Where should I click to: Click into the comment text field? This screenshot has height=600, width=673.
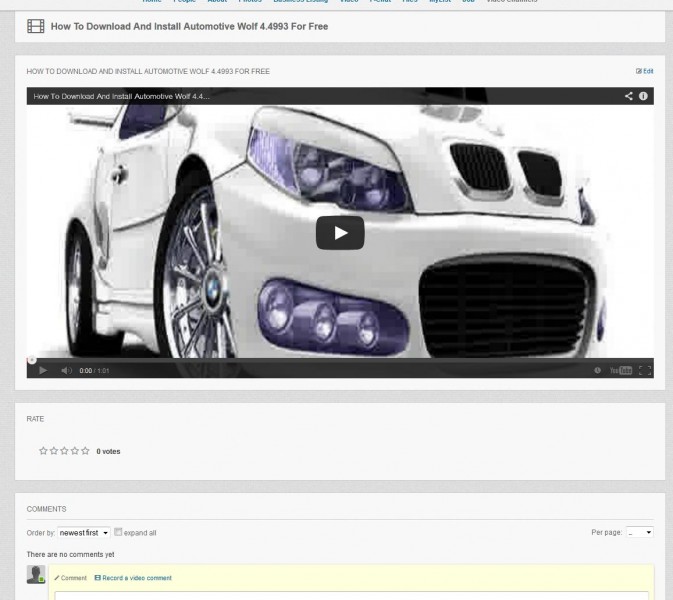(x=352, y=596)
